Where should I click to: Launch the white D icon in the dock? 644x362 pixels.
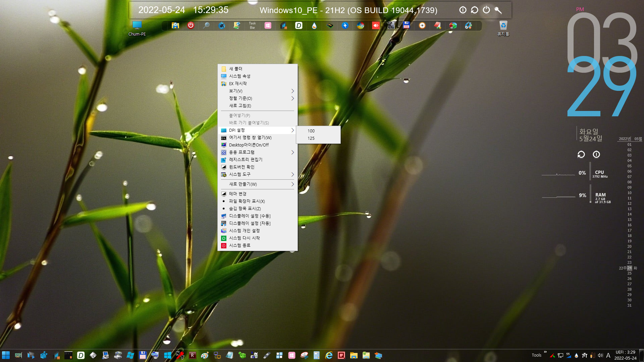299,25
